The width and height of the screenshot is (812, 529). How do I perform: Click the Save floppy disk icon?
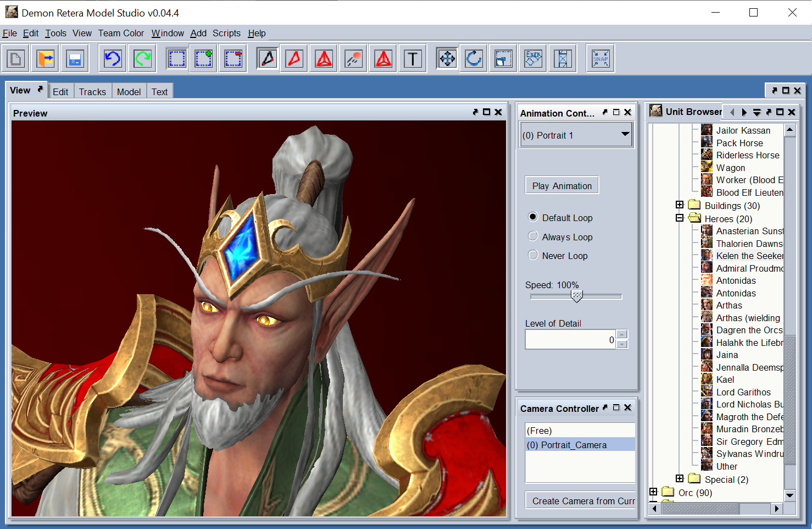point(75,58)
